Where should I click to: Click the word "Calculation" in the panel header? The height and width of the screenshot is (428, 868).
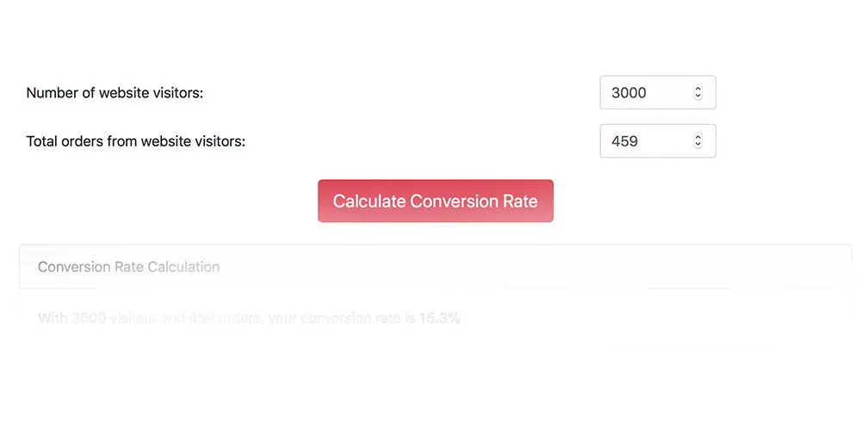click(183, 267)
